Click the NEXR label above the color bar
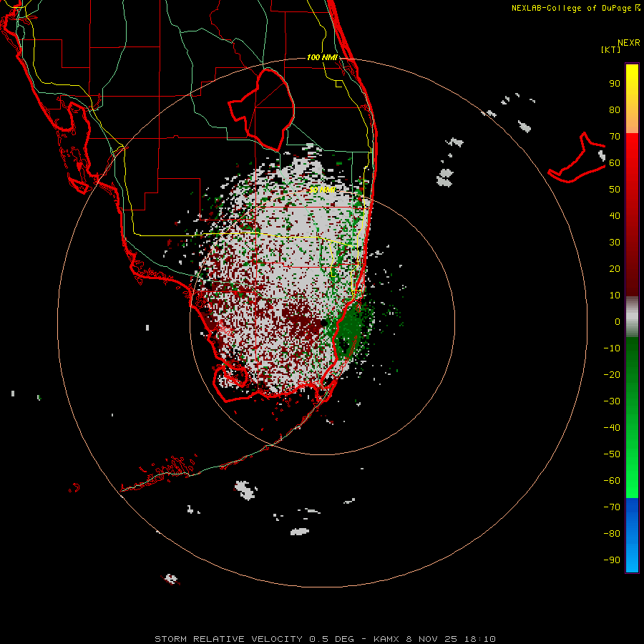The image size is (644, 644). point(629,43)
